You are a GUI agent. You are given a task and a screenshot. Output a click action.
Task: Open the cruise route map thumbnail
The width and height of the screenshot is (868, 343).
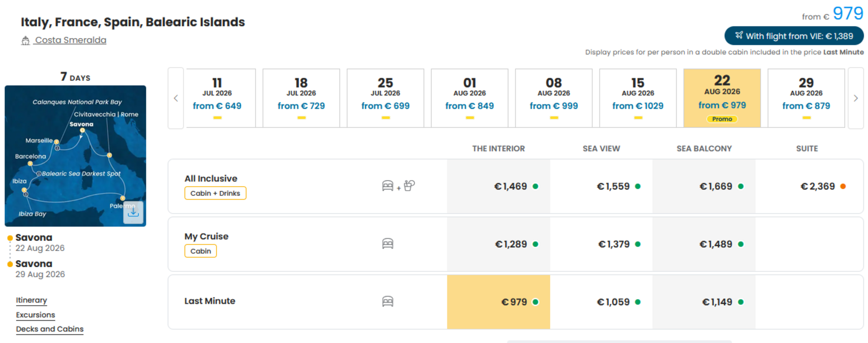pos(76,156)
